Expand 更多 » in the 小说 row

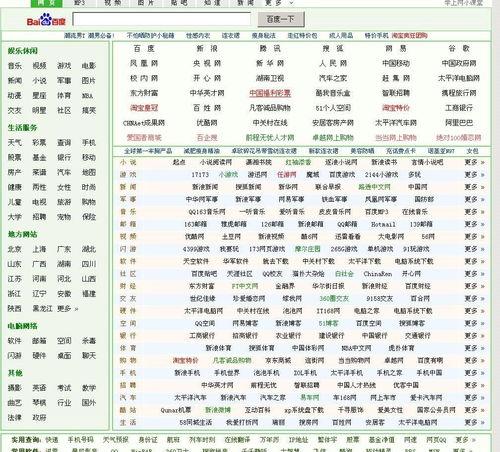pos(475,162)
